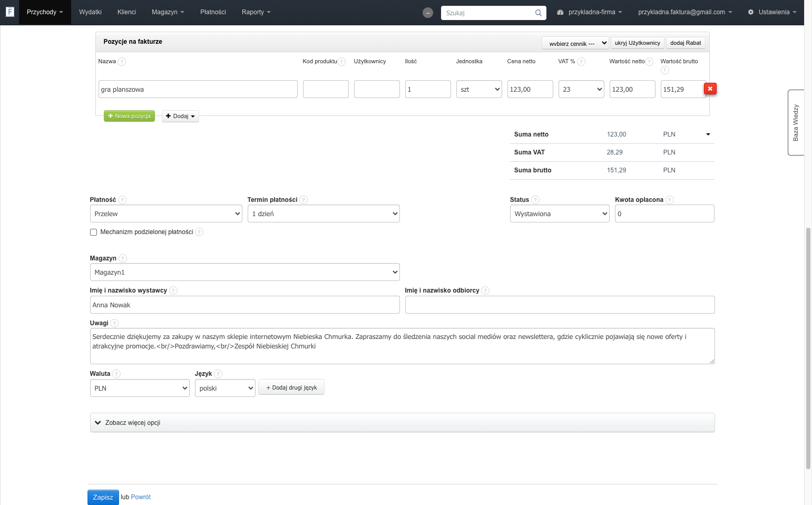
Task: Open the Płatność Przelew dropdown
Action: click(x=166, y=213)
